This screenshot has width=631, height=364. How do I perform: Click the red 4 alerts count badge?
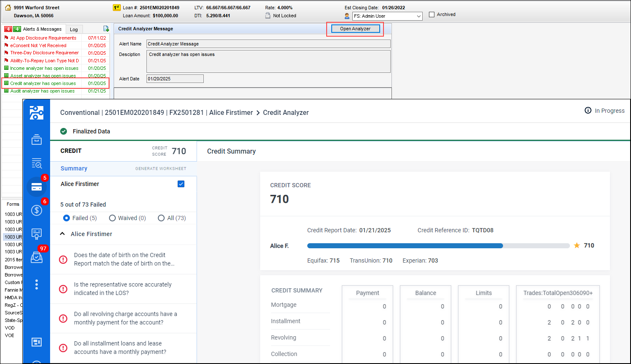tap(8, 29)
